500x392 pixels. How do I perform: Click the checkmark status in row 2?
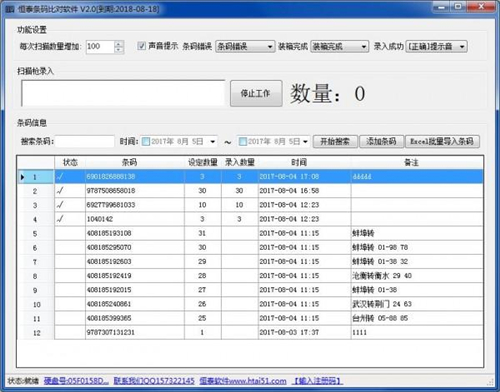(60, 191)
